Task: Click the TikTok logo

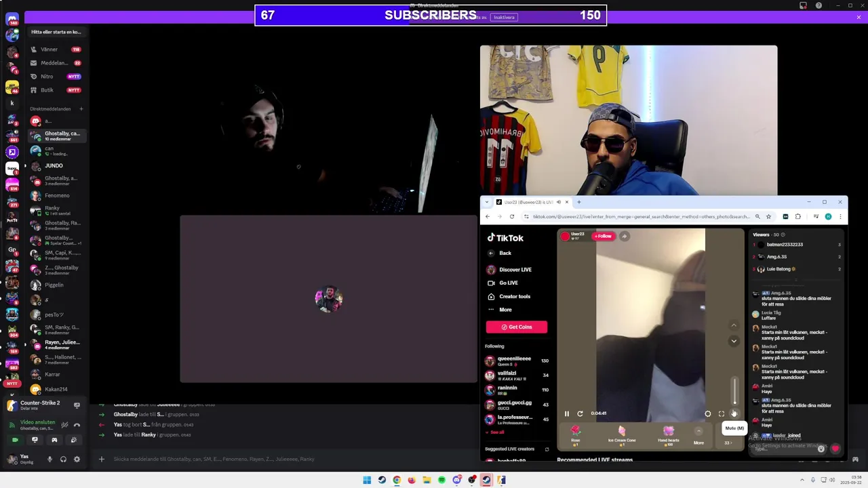Action: (x=505, y=238)
